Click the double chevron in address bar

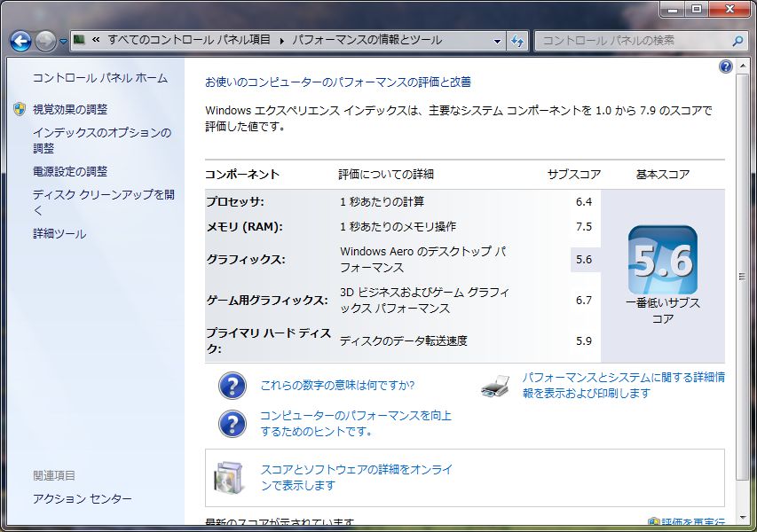tap(96, 40)
